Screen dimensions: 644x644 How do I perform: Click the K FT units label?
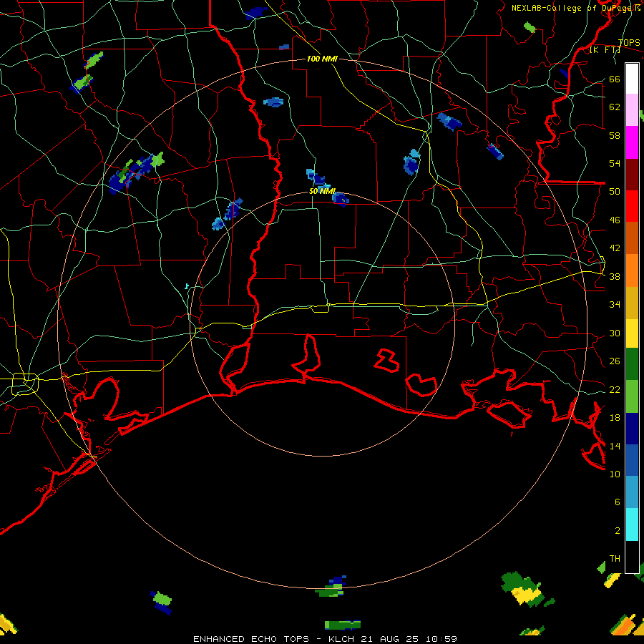tap(605, 50)
